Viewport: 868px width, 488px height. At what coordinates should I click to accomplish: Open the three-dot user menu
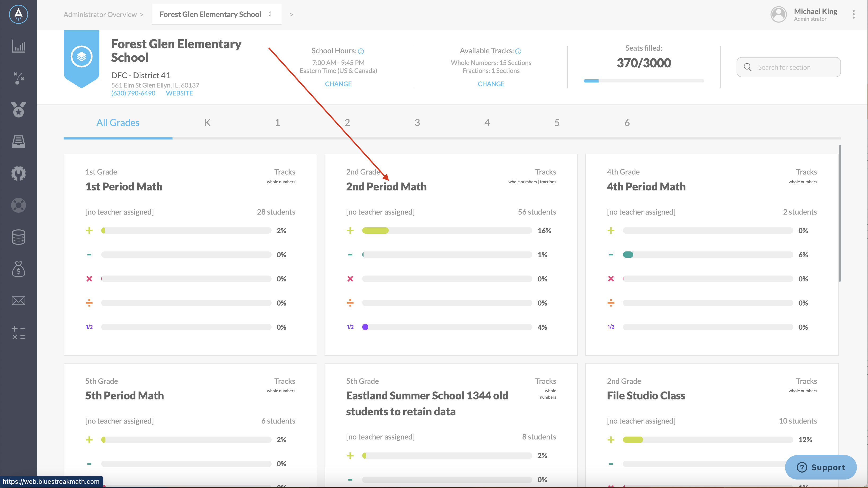pyautogui.click(x=853, y=14)
